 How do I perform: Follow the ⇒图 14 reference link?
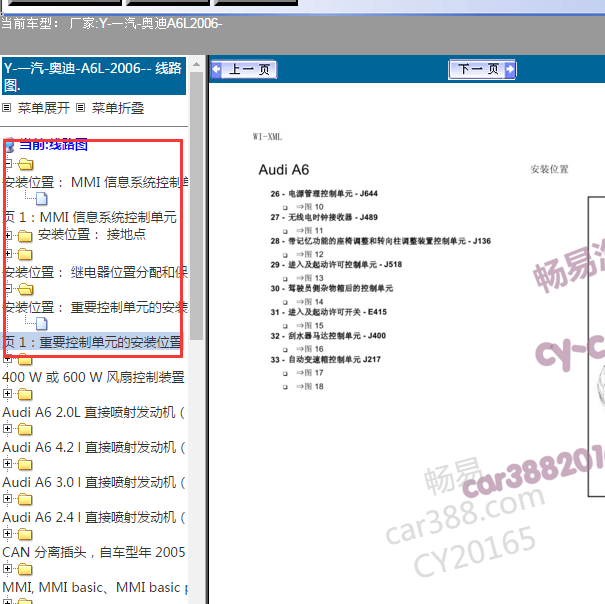[x=310, y=302]
